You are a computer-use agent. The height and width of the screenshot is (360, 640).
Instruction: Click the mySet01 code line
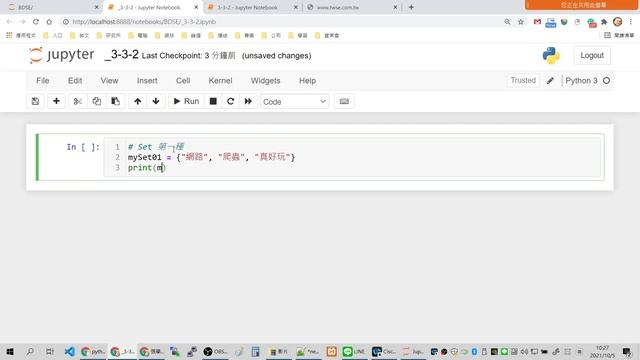tap(211, 157)
